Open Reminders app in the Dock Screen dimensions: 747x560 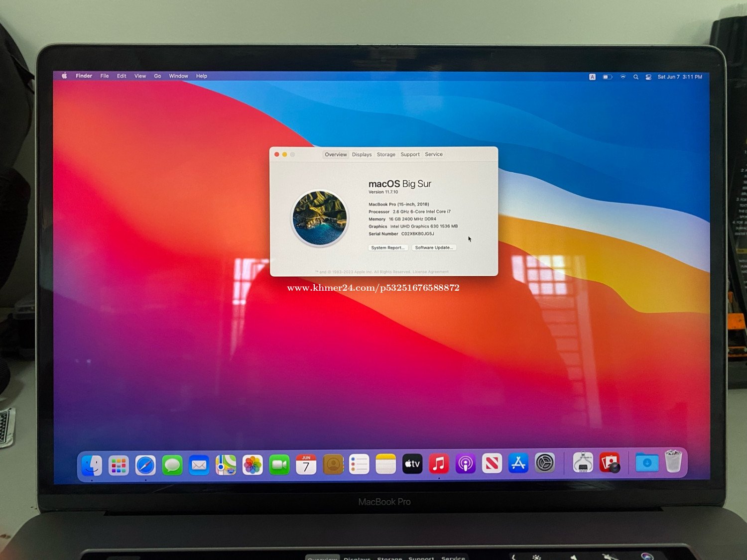359,464
